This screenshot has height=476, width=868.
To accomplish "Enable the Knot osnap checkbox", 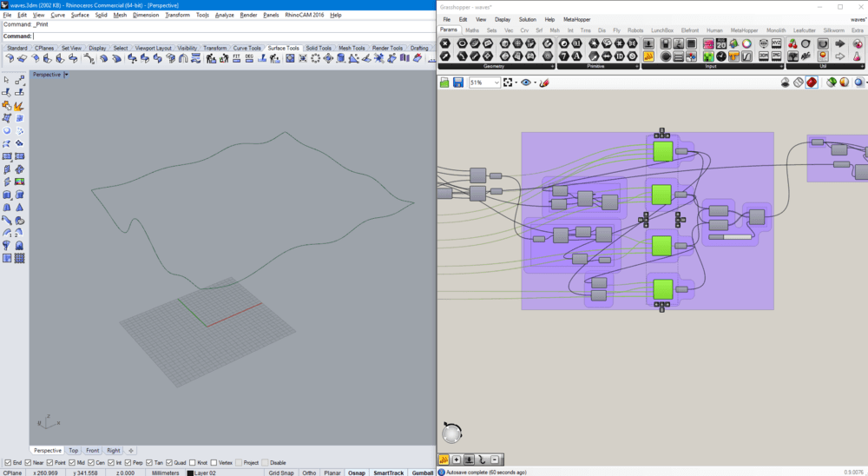I will (x=192, y=462).
